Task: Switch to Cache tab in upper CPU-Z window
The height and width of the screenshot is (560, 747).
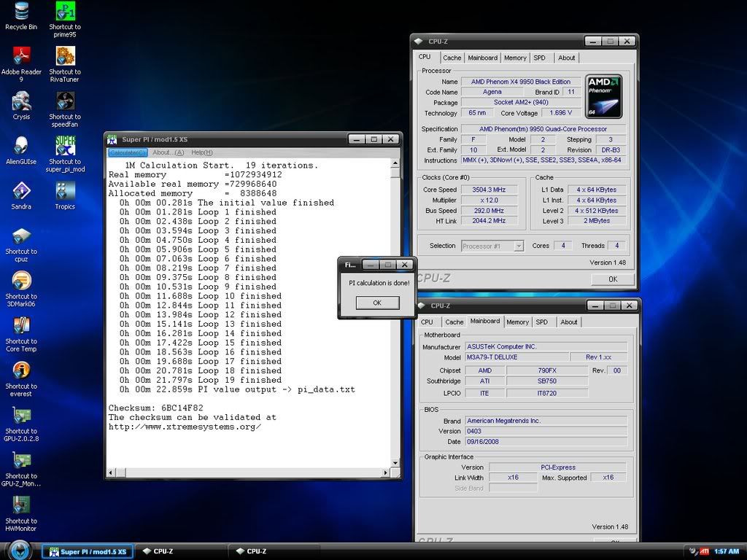Action: tap(452, 58)
